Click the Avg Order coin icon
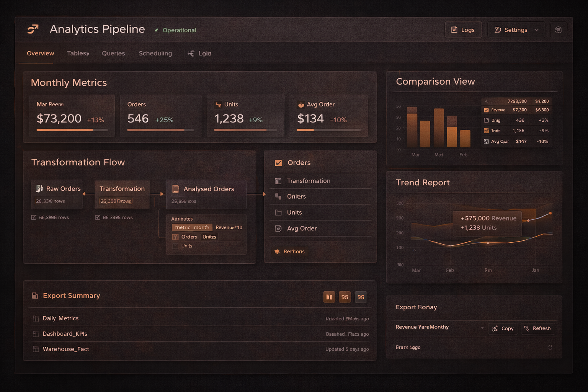The height and width of the screenshot is (392, 588). coord(301,104)
